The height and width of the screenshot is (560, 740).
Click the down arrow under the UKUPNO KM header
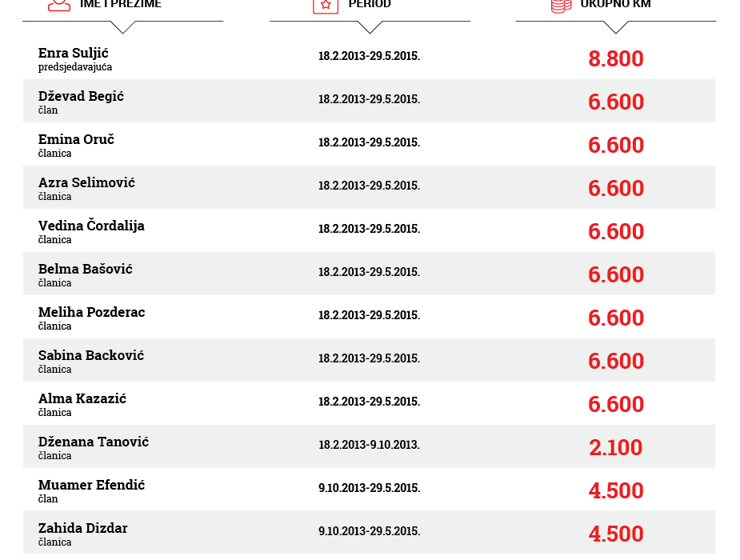(x=615, y=27)
